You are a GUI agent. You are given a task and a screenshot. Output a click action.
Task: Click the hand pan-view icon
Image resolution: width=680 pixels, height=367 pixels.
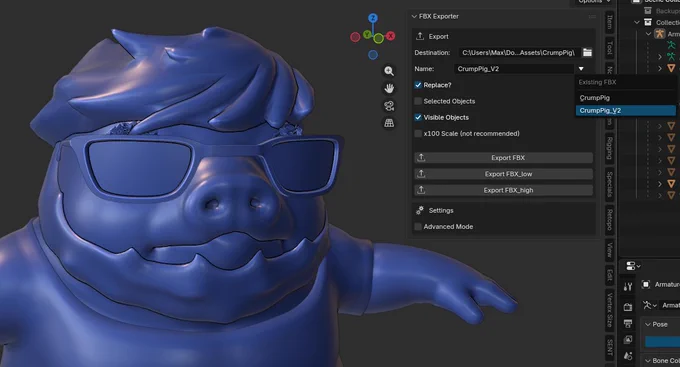[x=389, y=88]
